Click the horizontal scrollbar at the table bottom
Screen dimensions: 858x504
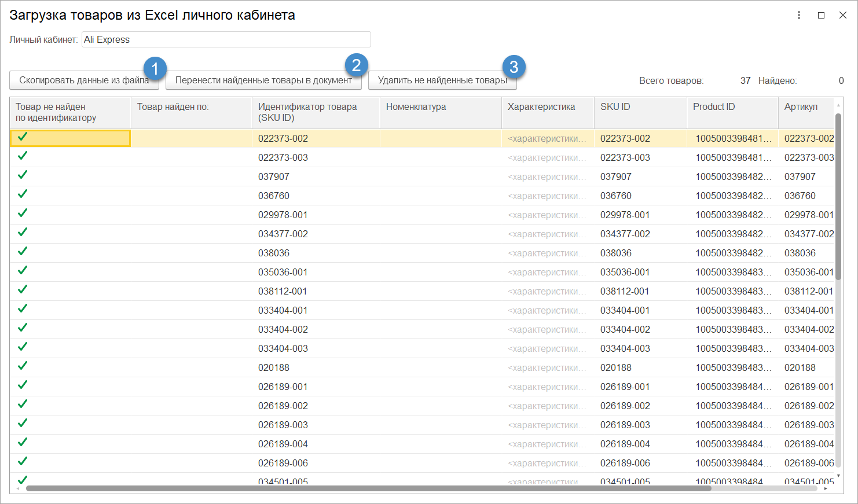coord(368,488)
